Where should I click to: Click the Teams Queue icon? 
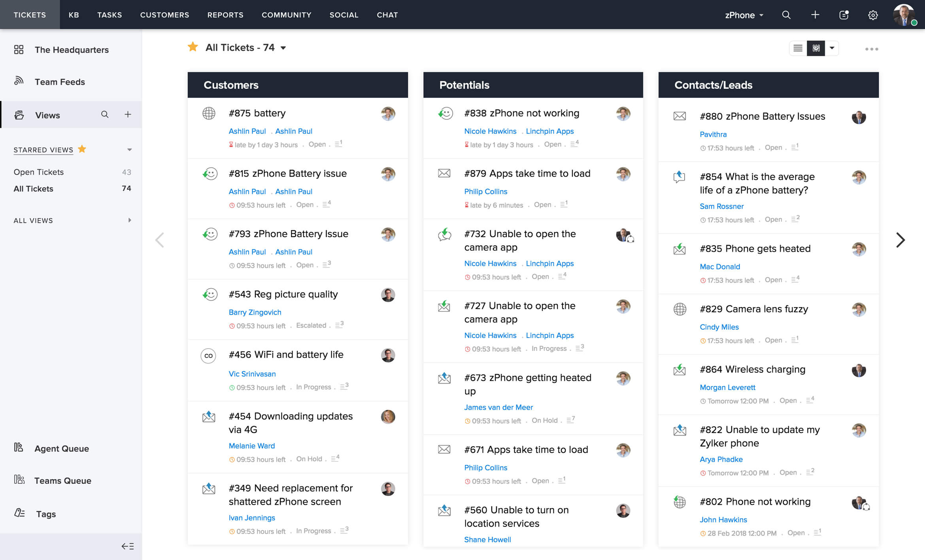(19, 480)
